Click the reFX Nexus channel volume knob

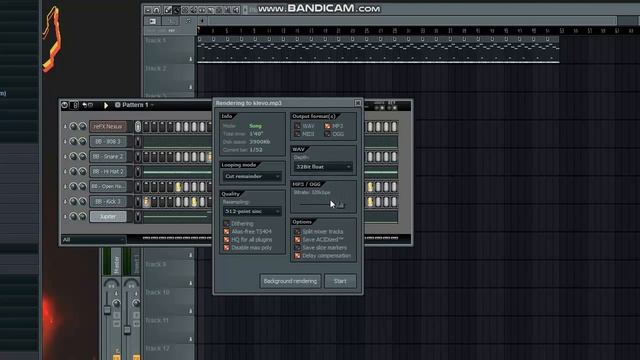point(82,127)
